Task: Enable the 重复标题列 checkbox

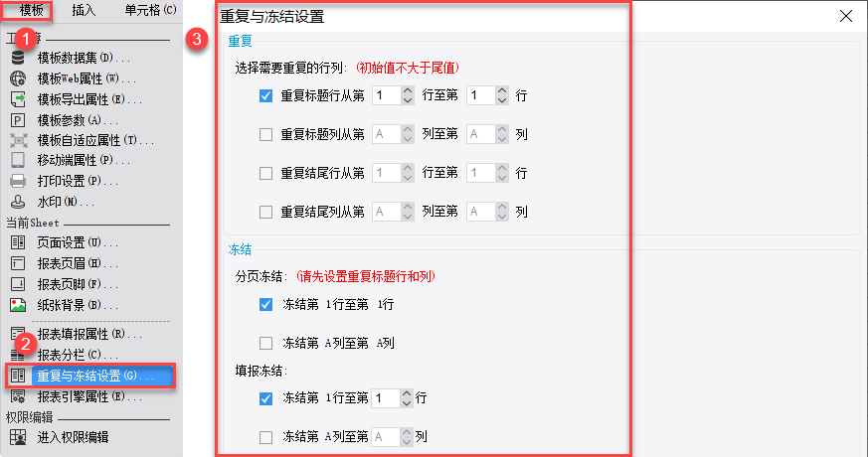Action: pyautogui.click(x=265, y=134)
